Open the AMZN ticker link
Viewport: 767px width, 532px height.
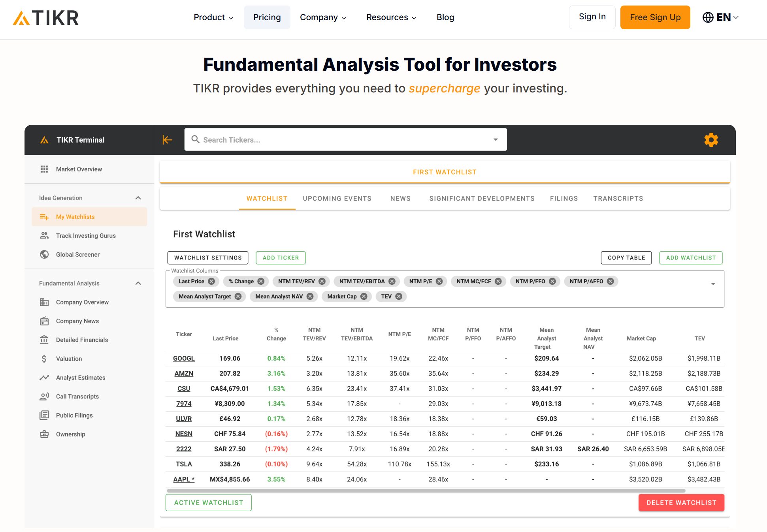click(x=184, y=373)
